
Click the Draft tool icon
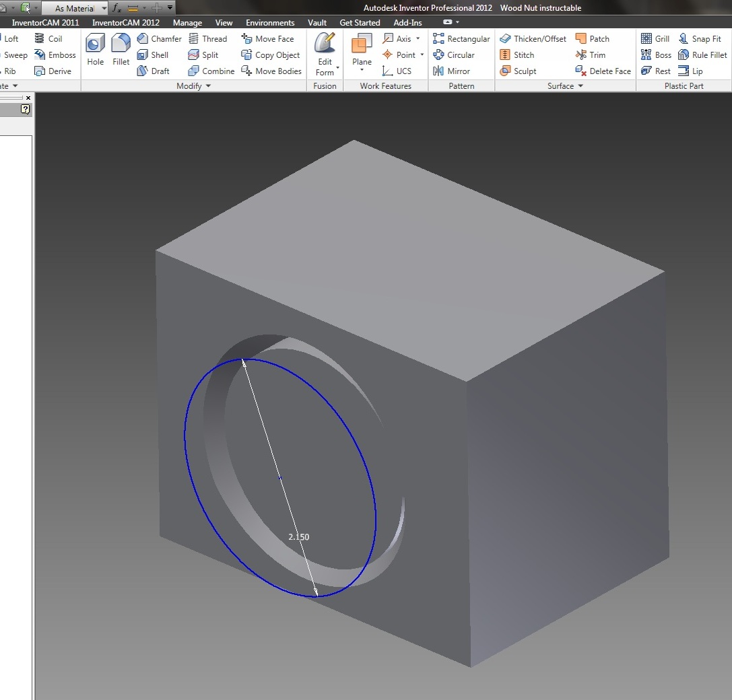coord(142,71)
